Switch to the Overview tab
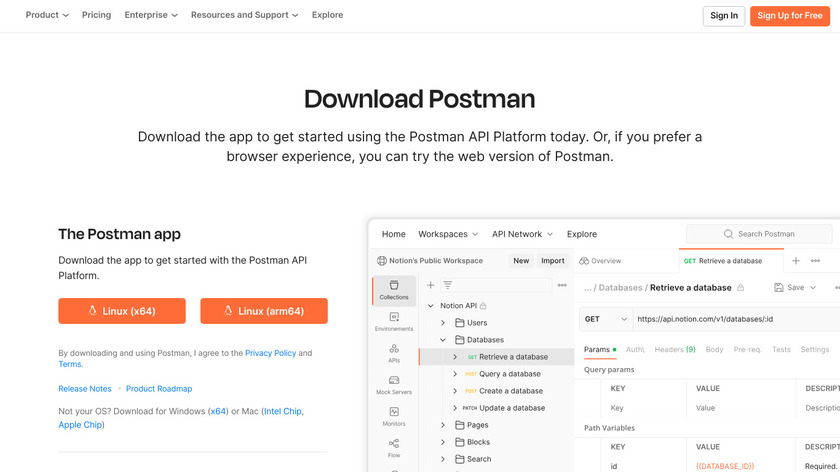Image resolution: width=840 pixels, height=472 pixels. coord(600,261)
